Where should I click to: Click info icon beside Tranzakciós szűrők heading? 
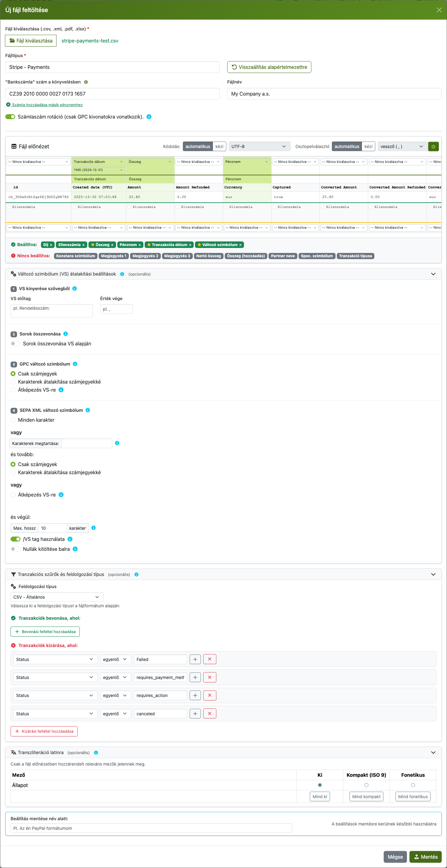(x=137, y=574)
